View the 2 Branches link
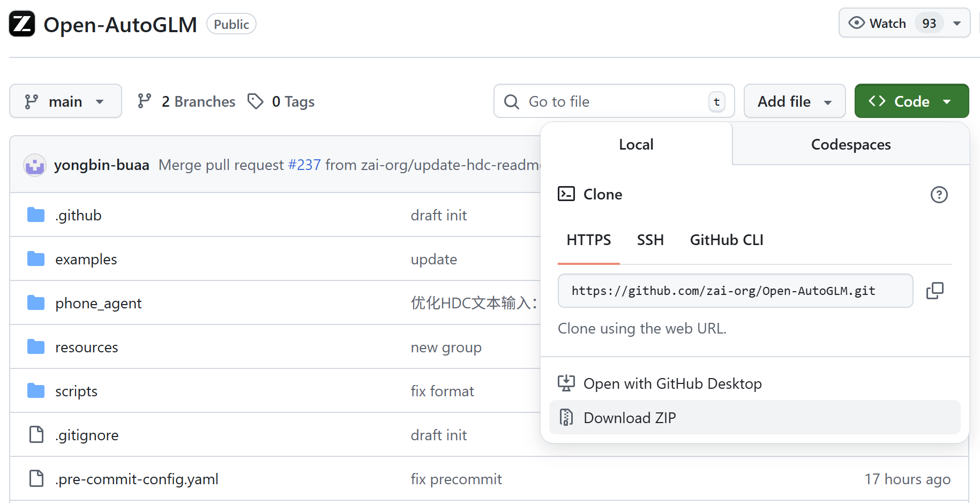The image size is (980, 503). pos(186,101)
